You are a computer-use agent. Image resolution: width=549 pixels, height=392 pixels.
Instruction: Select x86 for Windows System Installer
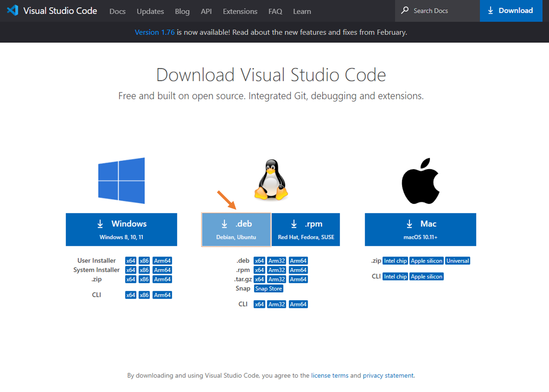coord(144,270)
